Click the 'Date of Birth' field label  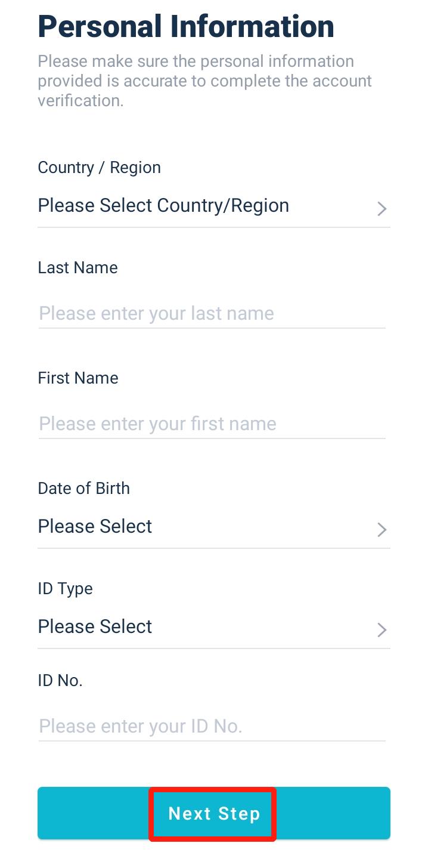click(83, 489)
